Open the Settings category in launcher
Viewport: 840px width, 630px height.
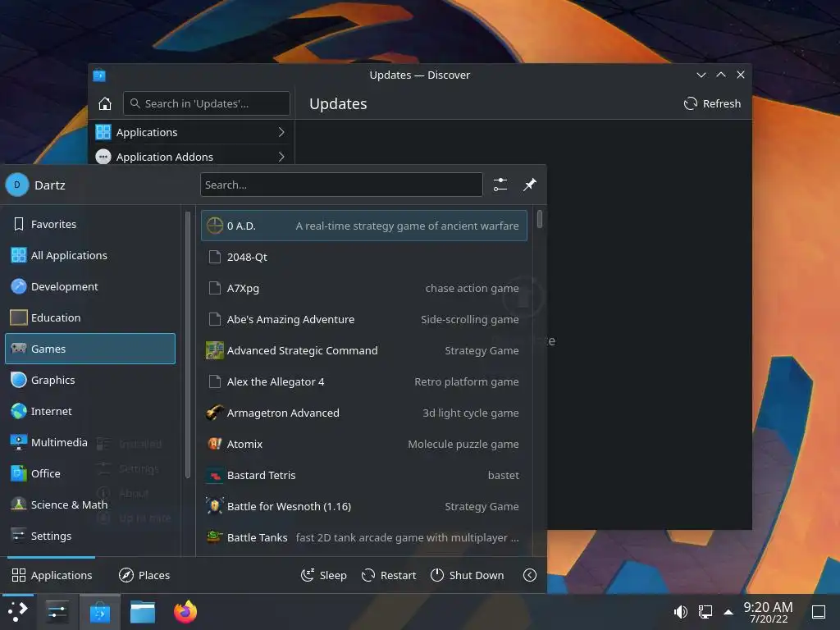(90, 535)
